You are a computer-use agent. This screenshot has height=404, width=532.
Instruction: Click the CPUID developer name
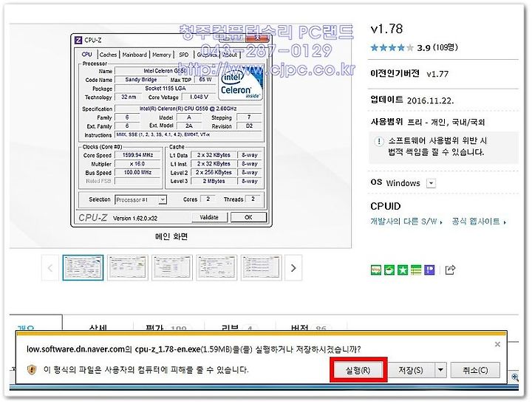point(386,206)
